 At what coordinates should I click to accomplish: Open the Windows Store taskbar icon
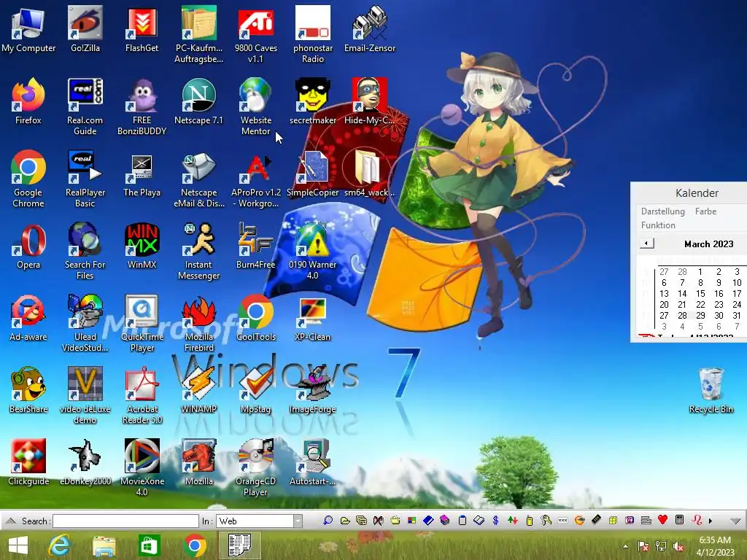coord(149,545)
